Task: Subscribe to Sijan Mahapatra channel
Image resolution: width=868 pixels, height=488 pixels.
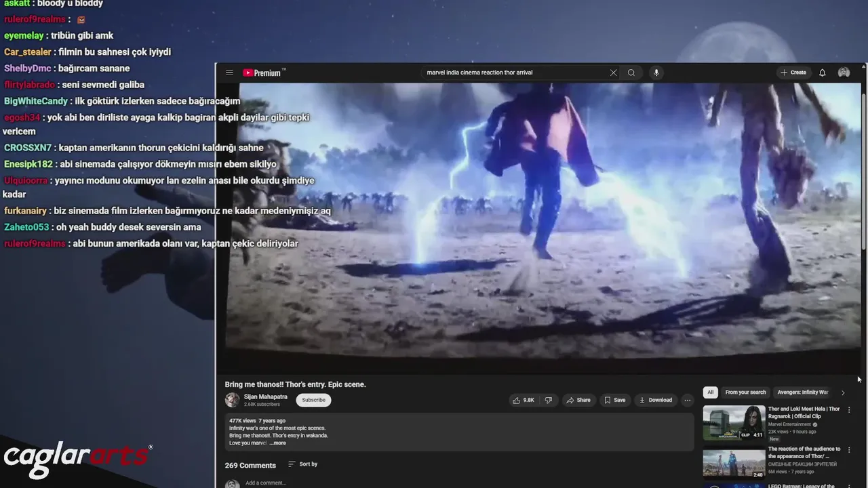Action: pos(313,400)
